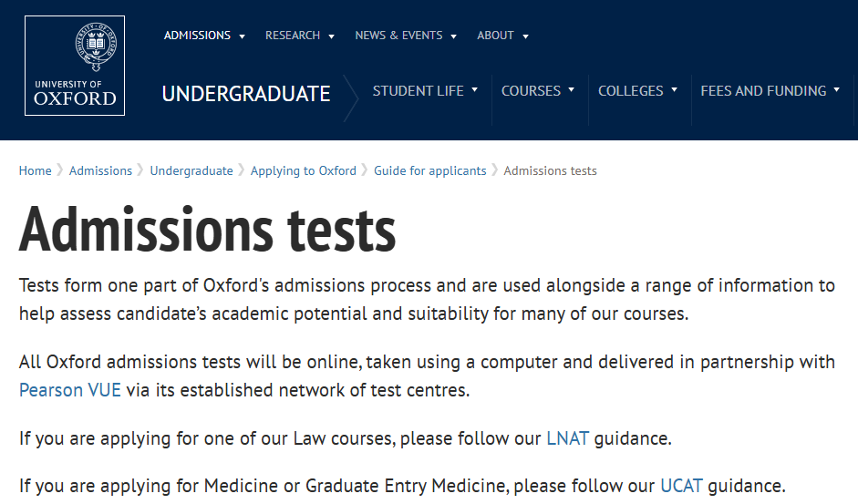The height and width of the screenshot is (504, 858).
Task: Expand the Colleges menu arrow
Action: click(x=674, y=89)
